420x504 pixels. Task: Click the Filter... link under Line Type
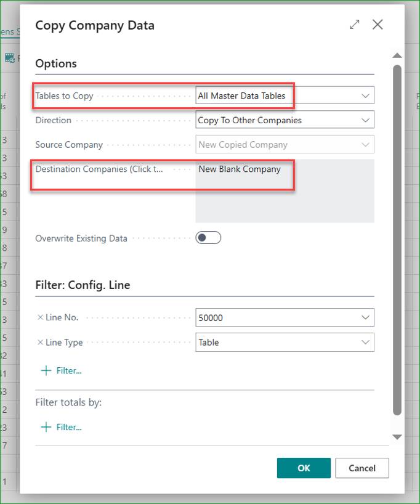[69, 371]
